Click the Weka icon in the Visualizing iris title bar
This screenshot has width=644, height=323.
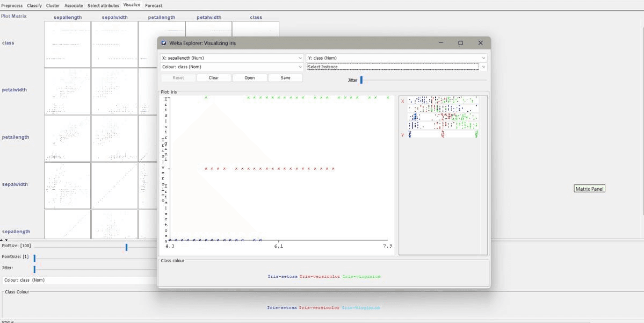pos(164,43)
